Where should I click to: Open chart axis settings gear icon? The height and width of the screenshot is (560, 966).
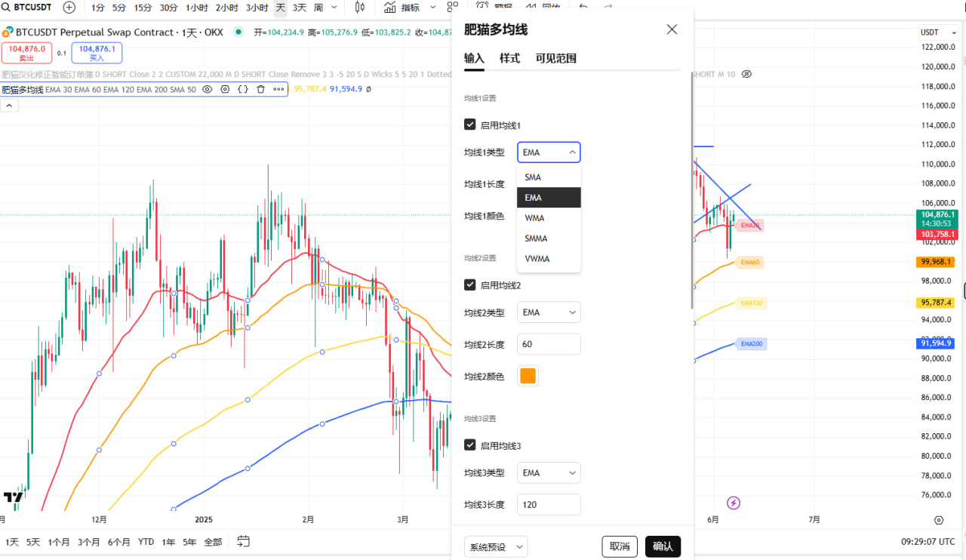[939, 520]
